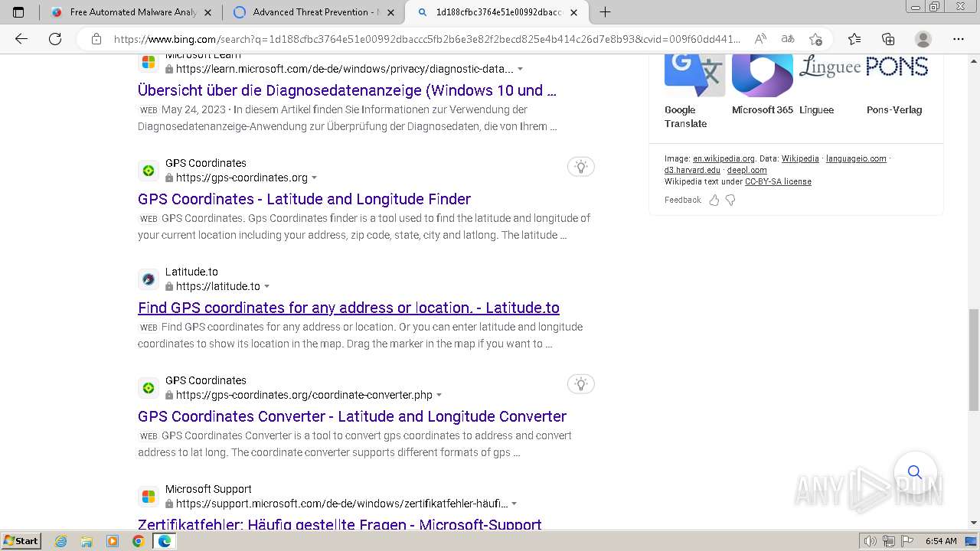Click the translate page icon
Screen dimensions: 980x551
click(x=788, y=39)
